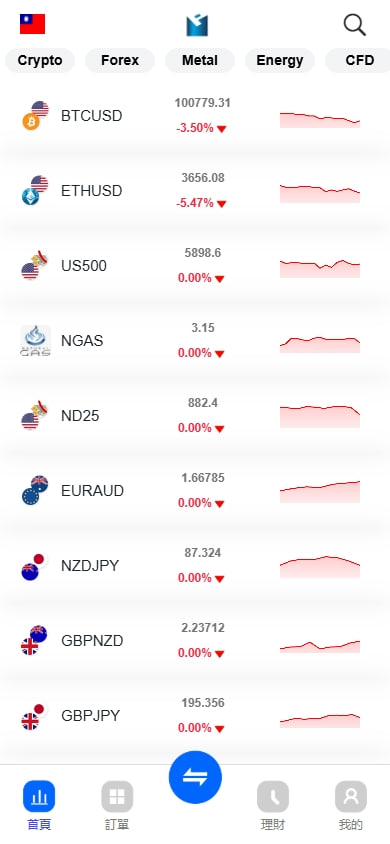Select the Crypto category tab
This screenshot has width=390, height=844.
pyautogui.click(x=40, y=60)
